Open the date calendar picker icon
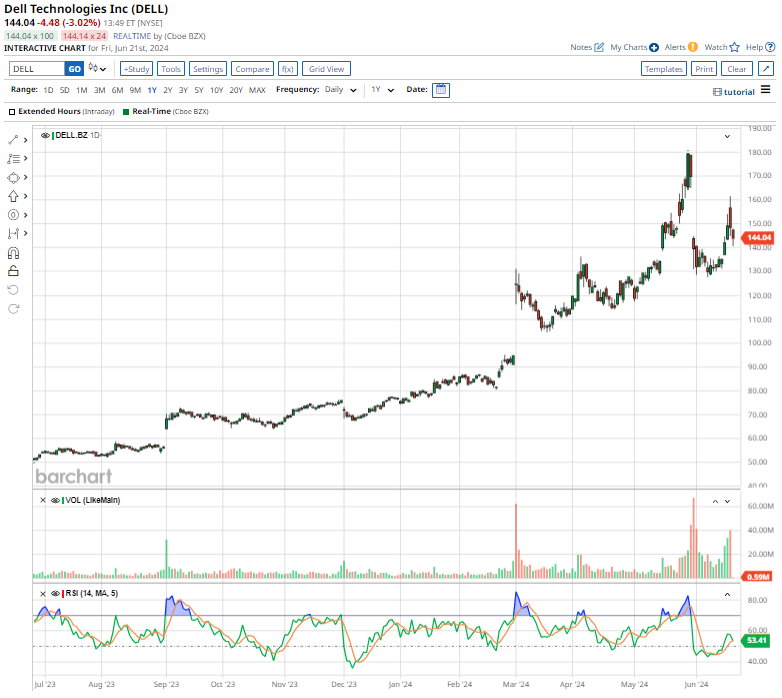The image size is (782, 698). 441,90
